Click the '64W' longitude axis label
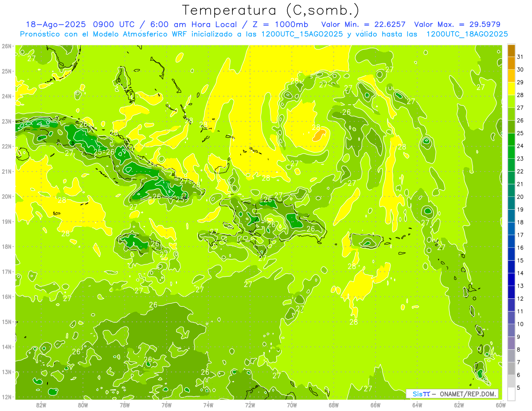This screenshot has width=532, height=411. pyautogui.click(x=417, y=405)
